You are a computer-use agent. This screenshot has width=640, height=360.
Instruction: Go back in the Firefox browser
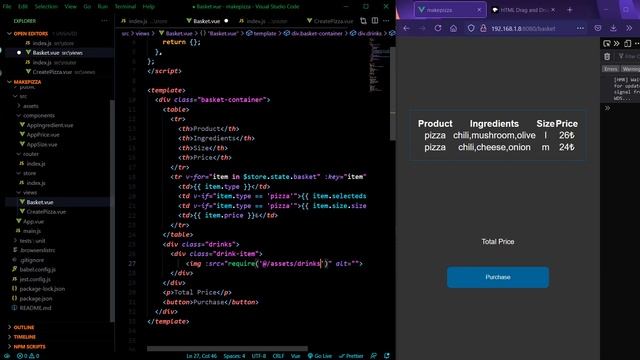407,28
